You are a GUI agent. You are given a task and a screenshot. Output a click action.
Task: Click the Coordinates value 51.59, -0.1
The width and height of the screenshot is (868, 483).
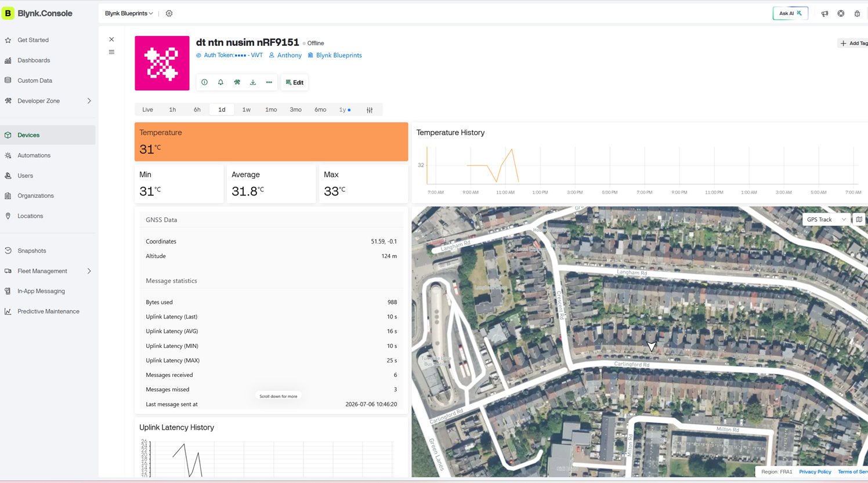click(x=384, y=241)
